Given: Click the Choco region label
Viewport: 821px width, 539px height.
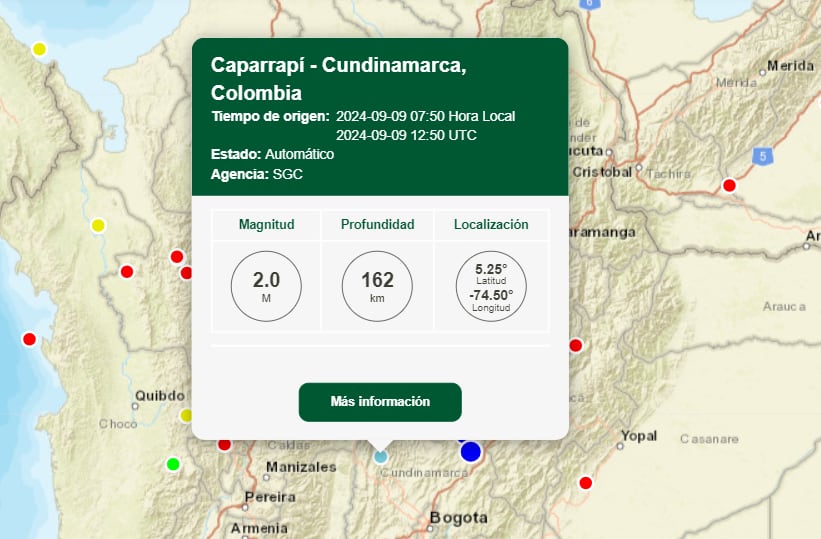Looking at the screenshot, I should pos(118,424).
